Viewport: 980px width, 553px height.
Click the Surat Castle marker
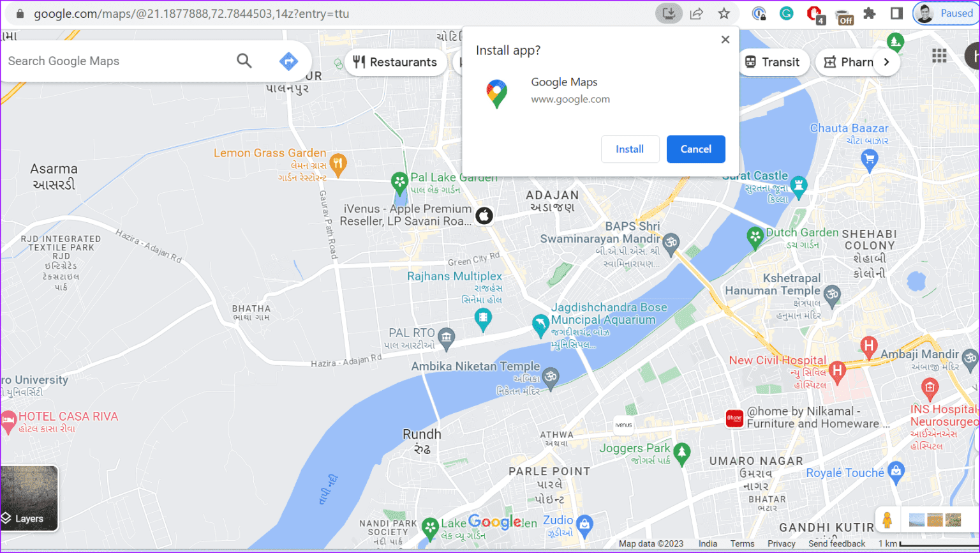point(798,186)
